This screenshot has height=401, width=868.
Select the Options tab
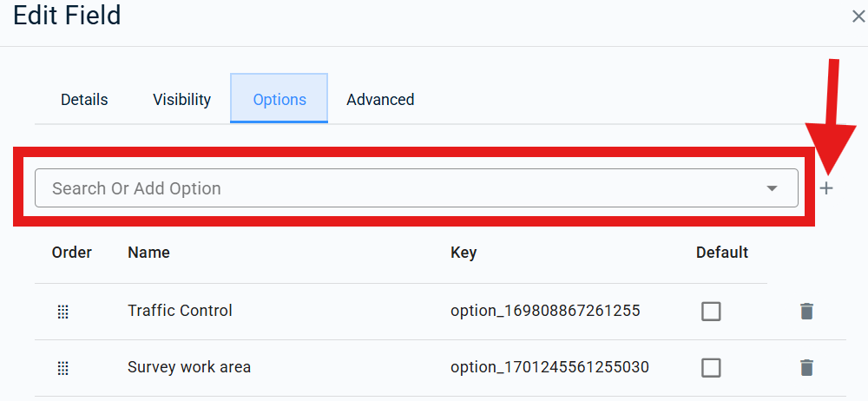[x=279, y=100]
